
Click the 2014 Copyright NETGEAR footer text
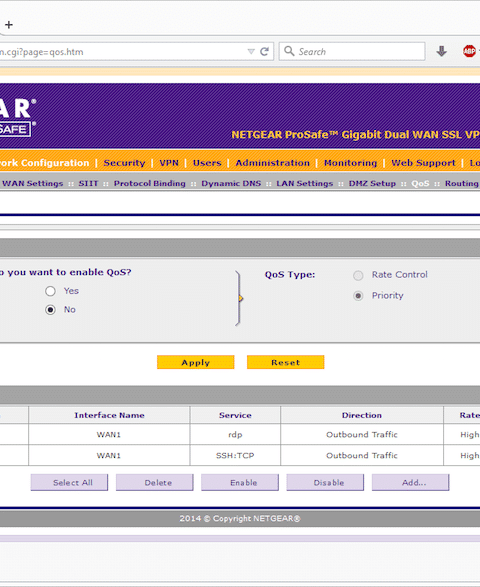coord(240,518)
